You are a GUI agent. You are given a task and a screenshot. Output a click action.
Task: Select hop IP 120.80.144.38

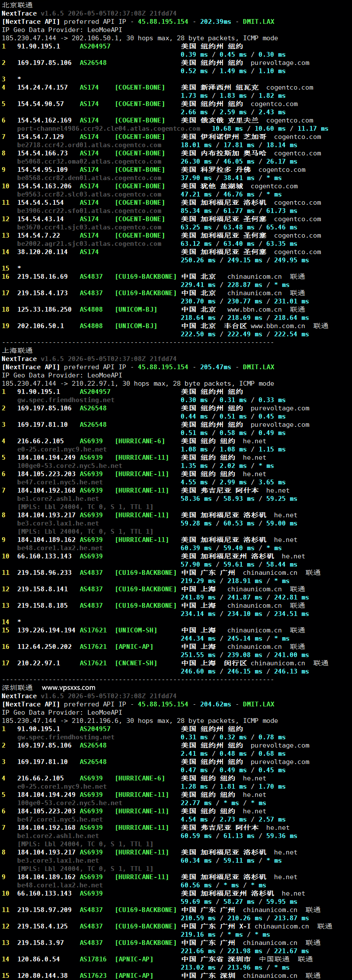tap(42, 976)
